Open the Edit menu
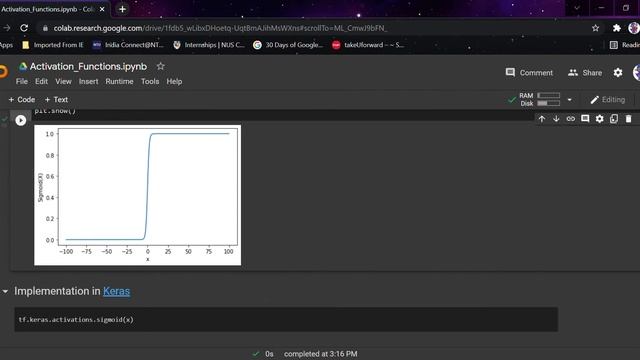Screen dimensions: 640x360 (x=41, y=82)
